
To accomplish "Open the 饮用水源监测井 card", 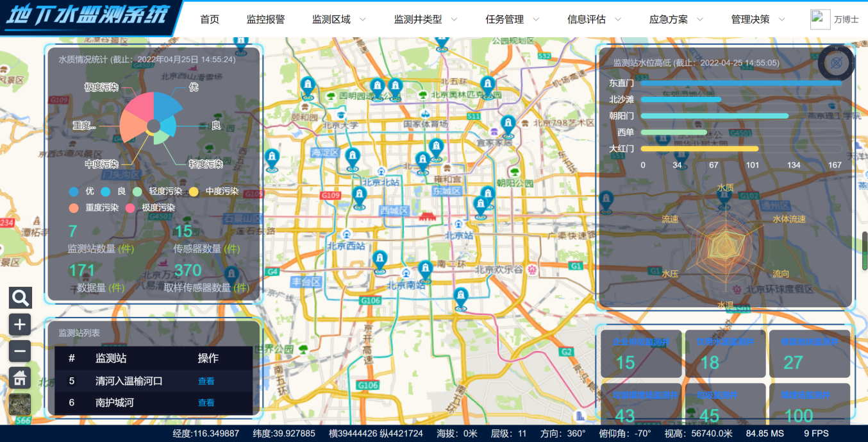I will tap(724, 353).
